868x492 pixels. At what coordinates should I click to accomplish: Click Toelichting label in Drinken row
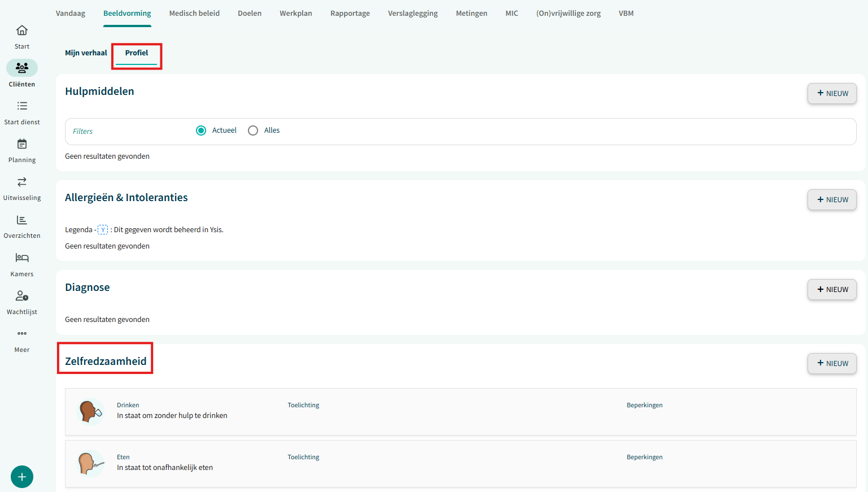pos(303,405)
